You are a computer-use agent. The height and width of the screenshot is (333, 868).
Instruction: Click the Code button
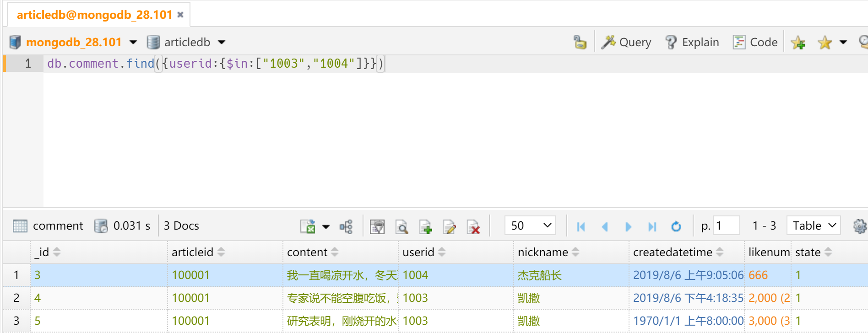(755, 42)
